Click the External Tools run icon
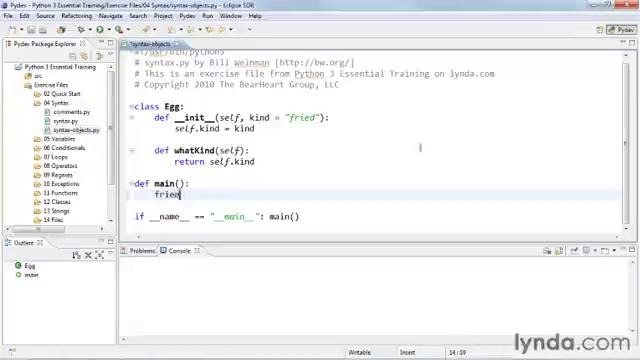The width and height of the screenshot is (640, 360). pyautogui.click(x=119, y=30)
